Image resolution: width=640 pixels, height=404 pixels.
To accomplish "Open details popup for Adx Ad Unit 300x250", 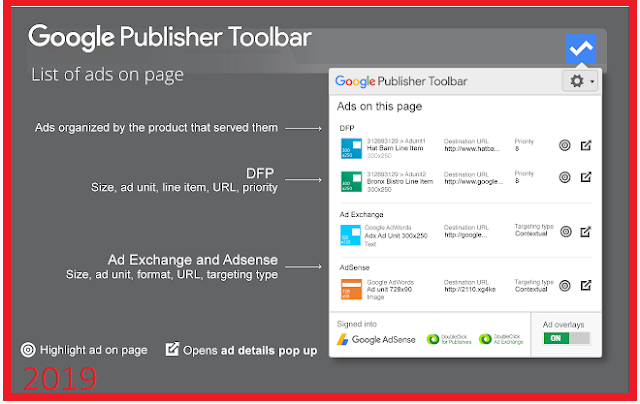I will click(586, 232).
